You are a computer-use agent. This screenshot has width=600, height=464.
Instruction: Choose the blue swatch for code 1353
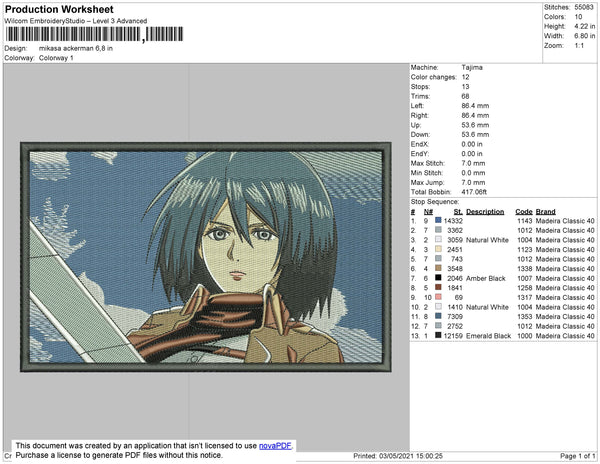(438, 316)
